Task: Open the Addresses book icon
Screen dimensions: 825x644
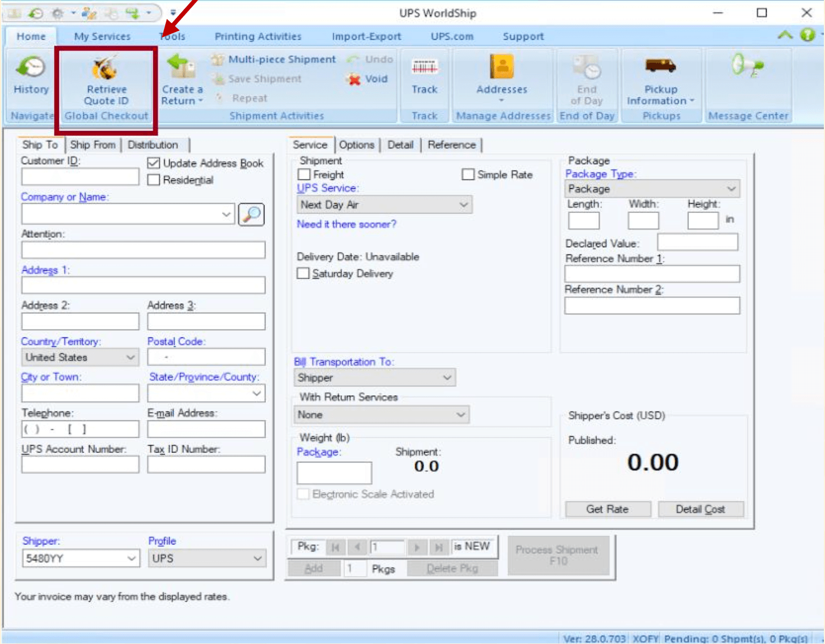Action: (x=502, y=67)
